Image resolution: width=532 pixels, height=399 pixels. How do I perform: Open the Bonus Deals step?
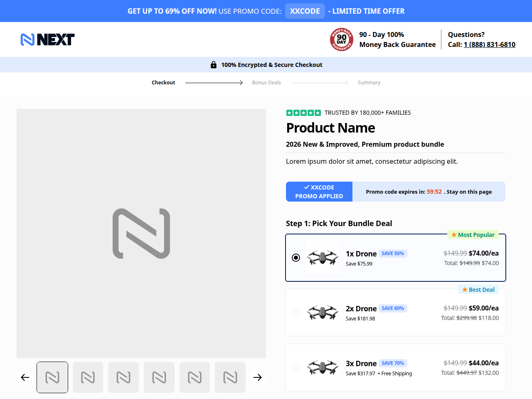[266, 83]
